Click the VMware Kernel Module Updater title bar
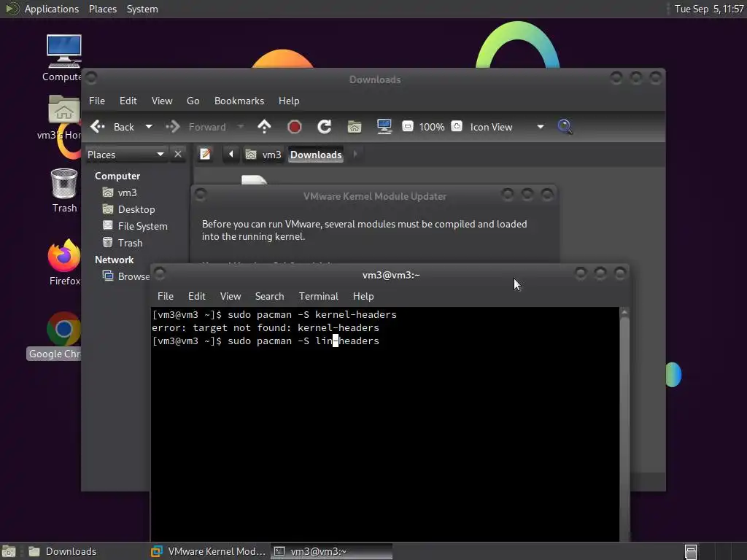Viewport: 747px width, 560px height. click(374, 195)
